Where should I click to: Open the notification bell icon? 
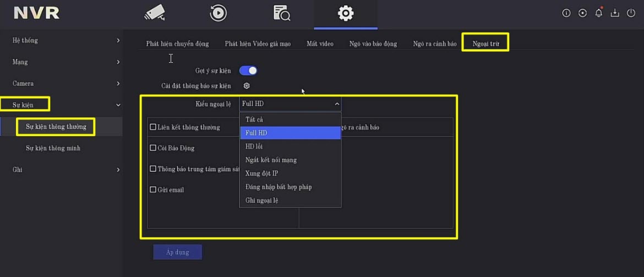tap(599, 13)
